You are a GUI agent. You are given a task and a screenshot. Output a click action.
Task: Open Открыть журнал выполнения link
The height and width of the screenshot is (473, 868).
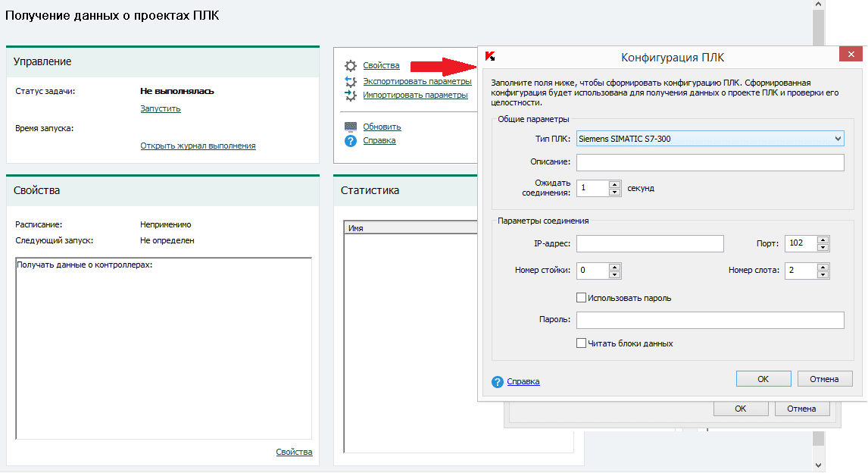tap(198, 146)
